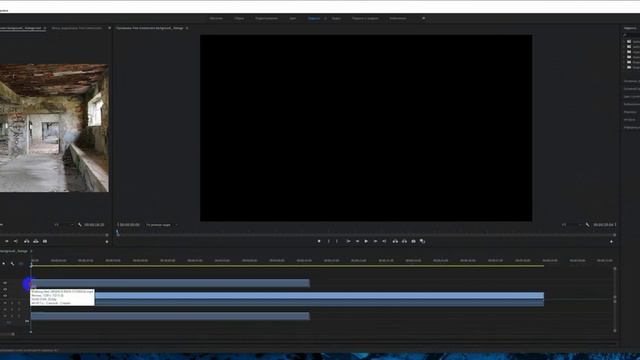Open the Program monitor zoom level dropdown
The image size is (640, 360).
pyautogui.click(x=161, y=225)
